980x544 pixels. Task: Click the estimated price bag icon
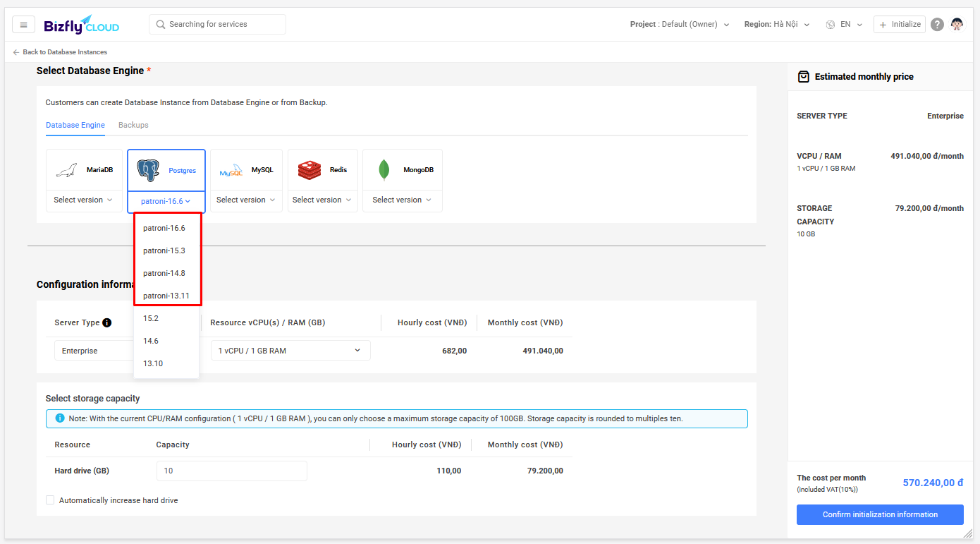tap(803, 76)
